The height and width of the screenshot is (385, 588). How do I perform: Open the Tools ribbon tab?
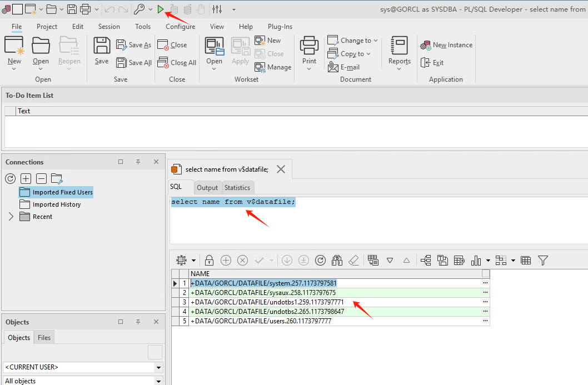coord(143,27)
